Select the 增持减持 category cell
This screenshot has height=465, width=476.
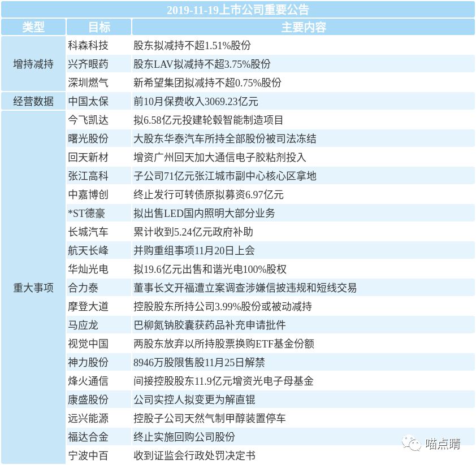click(33, 64)
